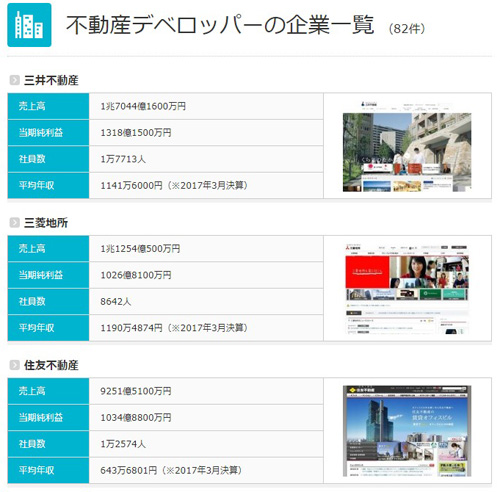Open the 住友不動産 website screenshot thumbnail
Screen dimensions: 500x492
(x=407, y=431)
